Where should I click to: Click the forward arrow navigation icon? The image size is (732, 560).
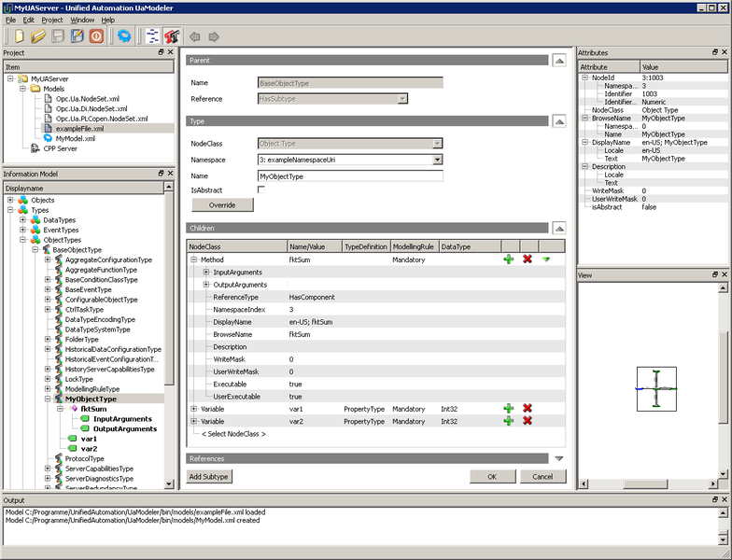214,37
